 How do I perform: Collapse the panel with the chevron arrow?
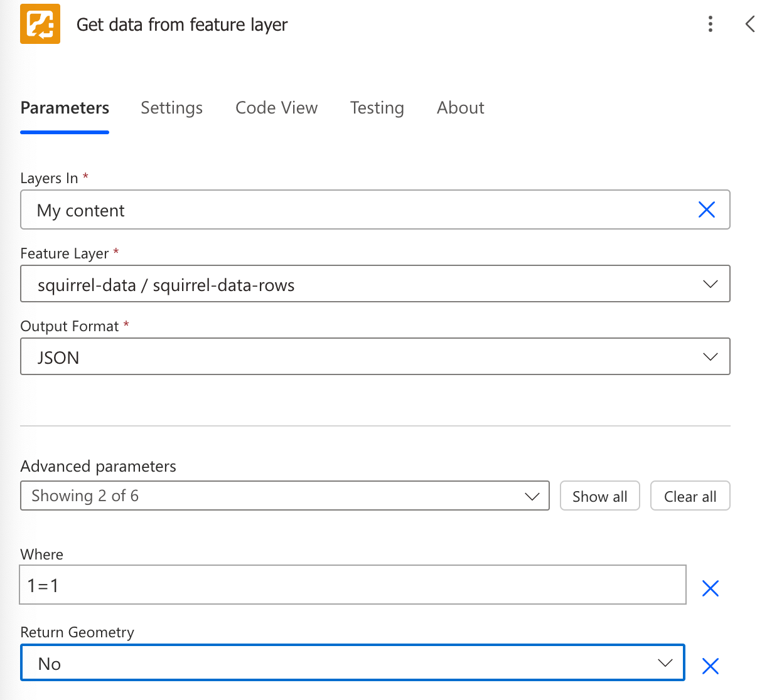pos(749,24)
